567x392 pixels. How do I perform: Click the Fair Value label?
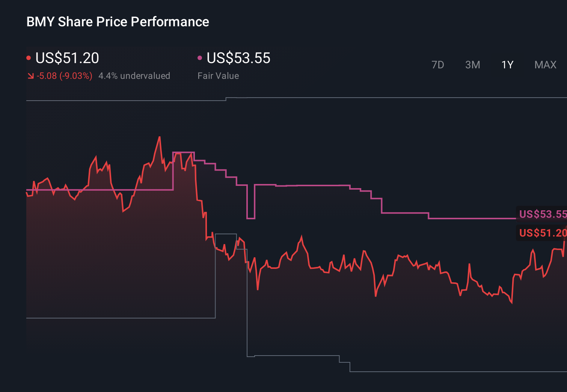218,76
